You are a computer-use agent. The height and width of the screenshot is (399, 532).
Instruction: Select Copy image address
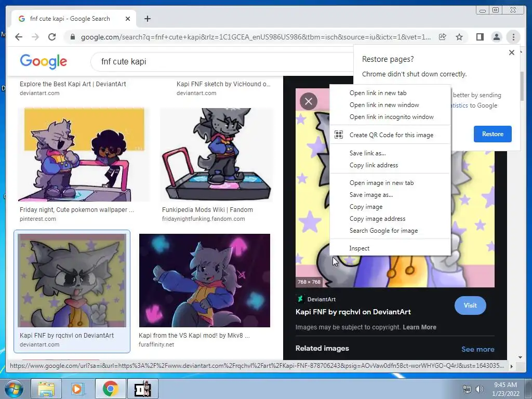tap(390, 219)
